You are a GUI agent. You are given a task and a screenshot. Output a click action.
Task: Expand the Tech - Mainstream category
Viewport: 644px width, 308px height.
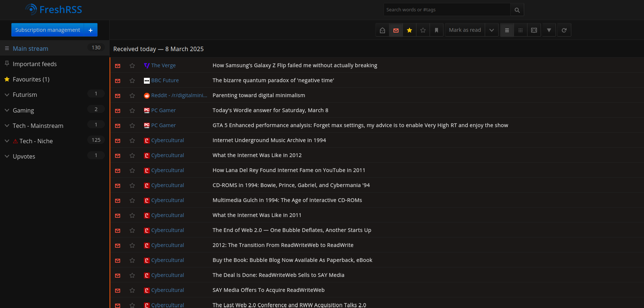pos(7,126)
